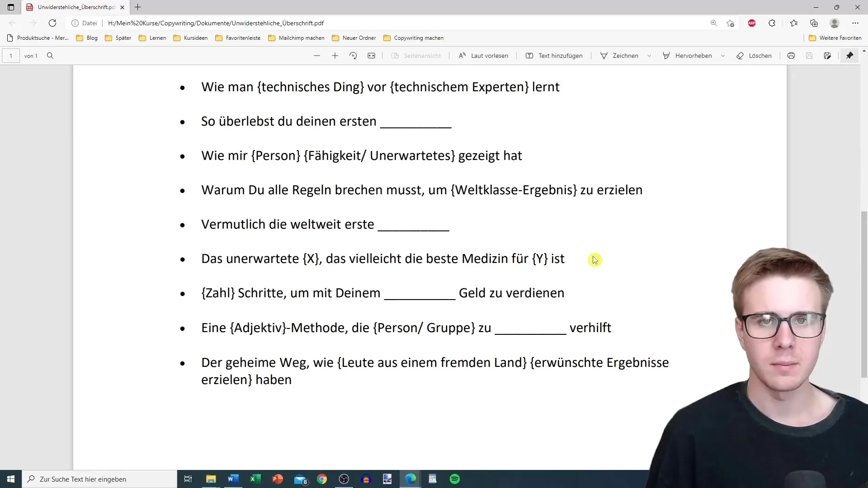
Task: Click the text 'Vermutlich die weltweit erste'
Action: tap(288, 224)
